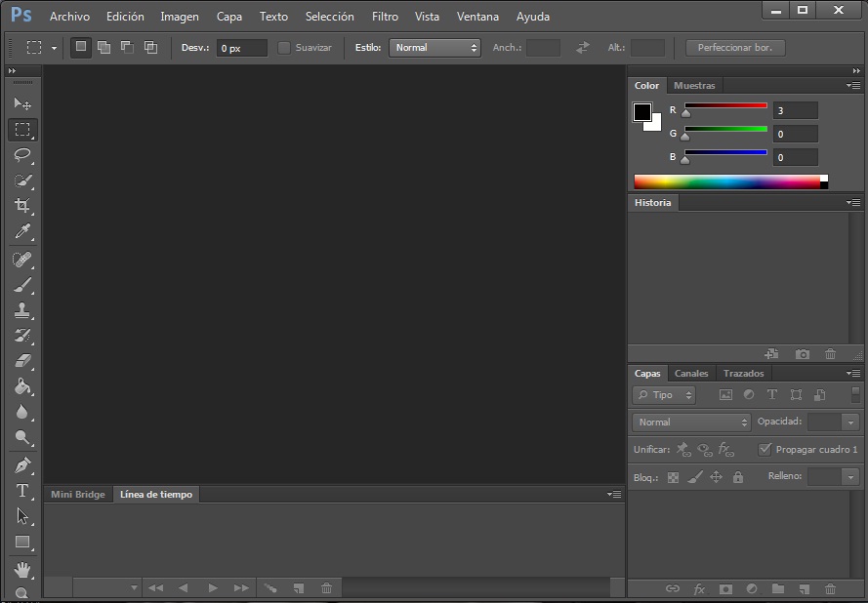
Task: Toggle pixel layer filter icon
Action: pyautogui.click(x=725, y=394)
